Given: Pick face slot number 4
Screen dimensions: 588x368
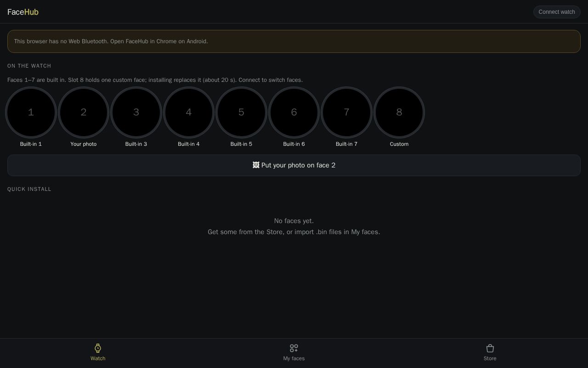Looking at the screenshot, I should tap(189, 112).
